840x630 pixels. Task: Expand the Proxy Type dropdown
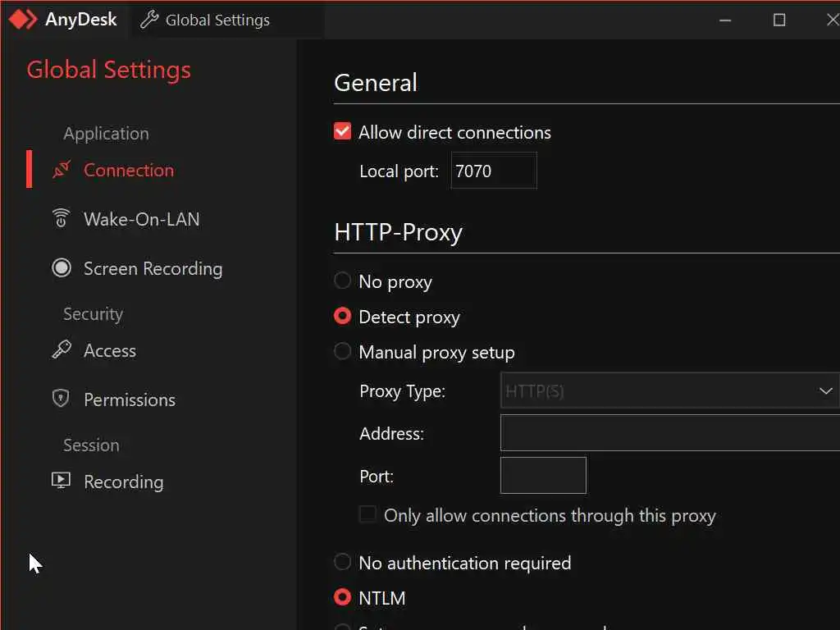669,391
